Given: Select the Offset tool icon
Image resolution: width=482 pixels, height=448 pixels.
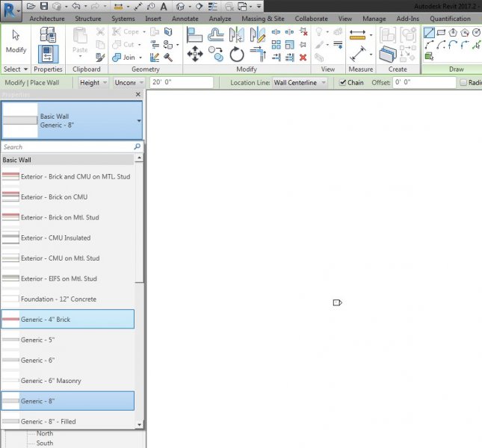Looking at the screenshot, I should (216, 34).
